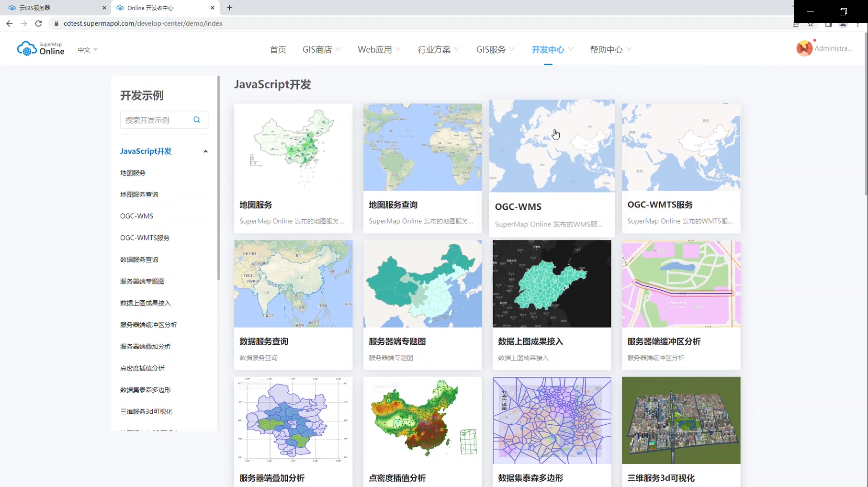Image resolution: width=868 pixels, height=487 pixels.
Task: Click the JavaScript开发 page heading
Action: click(272, 85)
